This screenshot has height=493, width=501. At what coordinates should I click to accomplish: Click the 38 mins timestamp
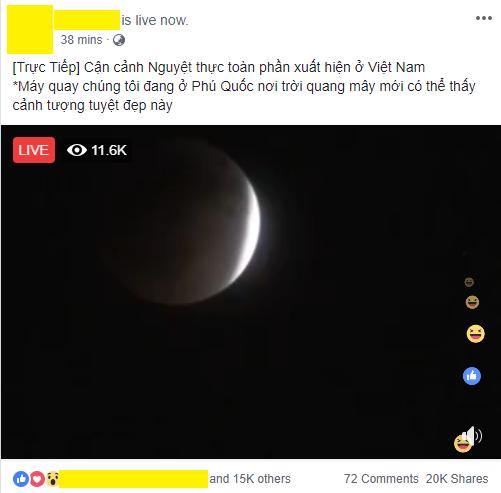click(81, 40)
